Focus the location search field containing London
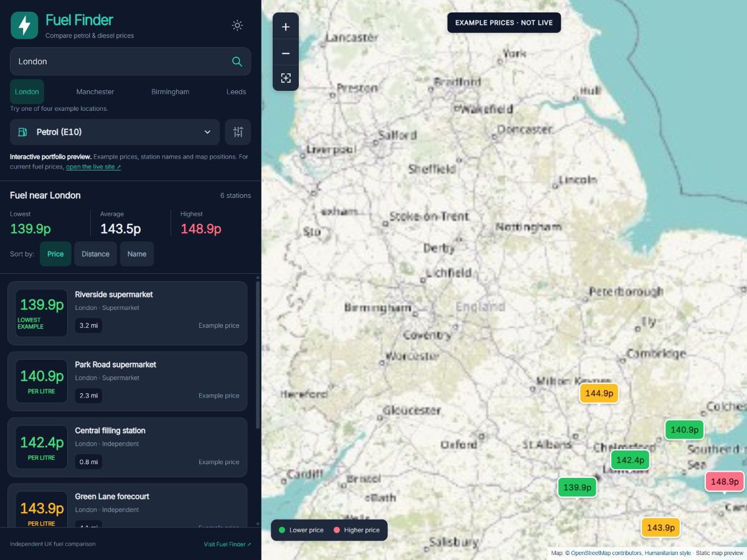 click(130, 62)
